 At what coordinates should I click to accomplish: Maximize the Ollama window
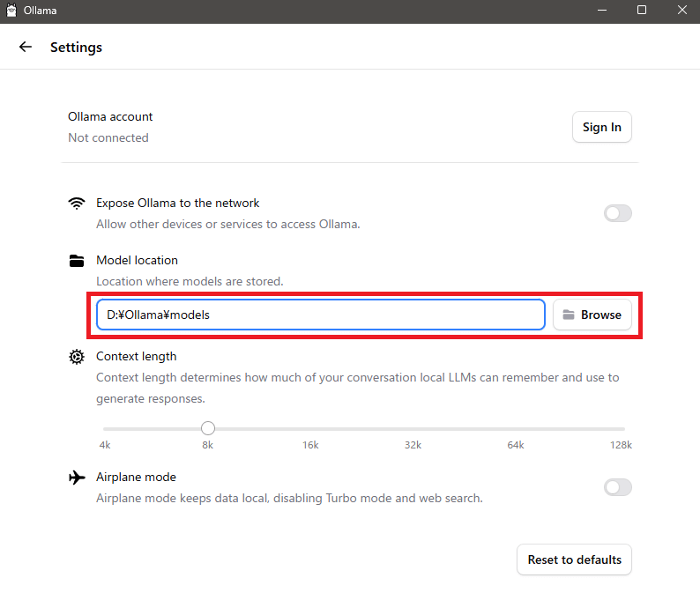(642, 10)
